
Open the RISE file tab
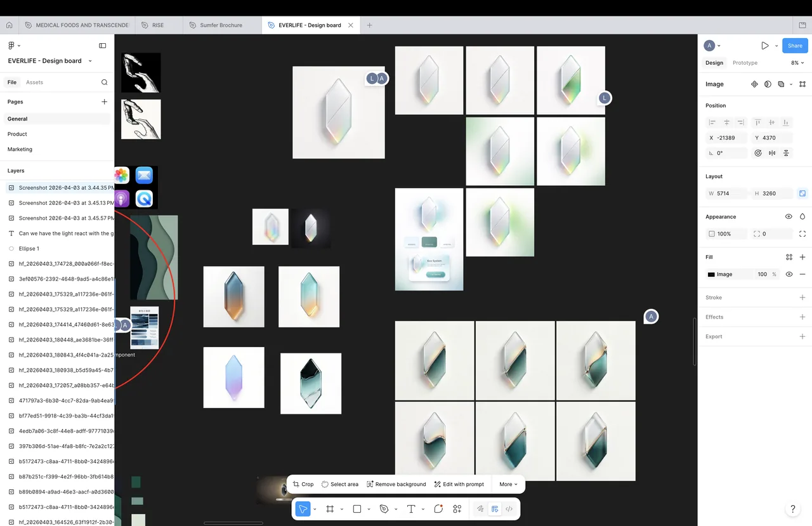coord(158,25)
